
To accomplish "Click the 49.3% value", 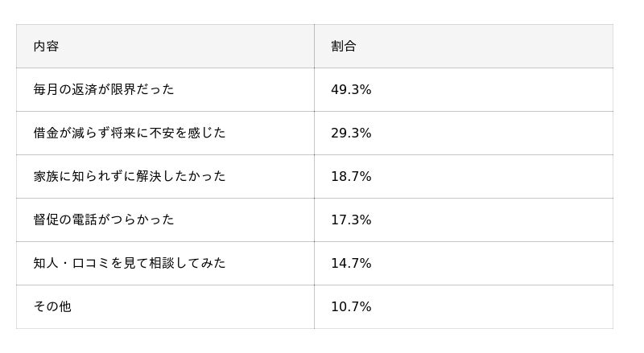I will tap(351, 90).
